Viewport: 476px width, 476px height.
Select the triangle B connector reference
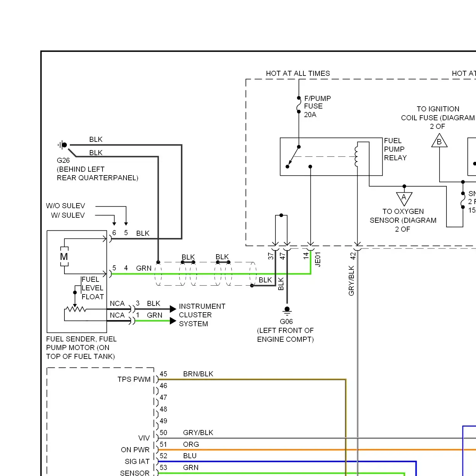tap(439, 141)
